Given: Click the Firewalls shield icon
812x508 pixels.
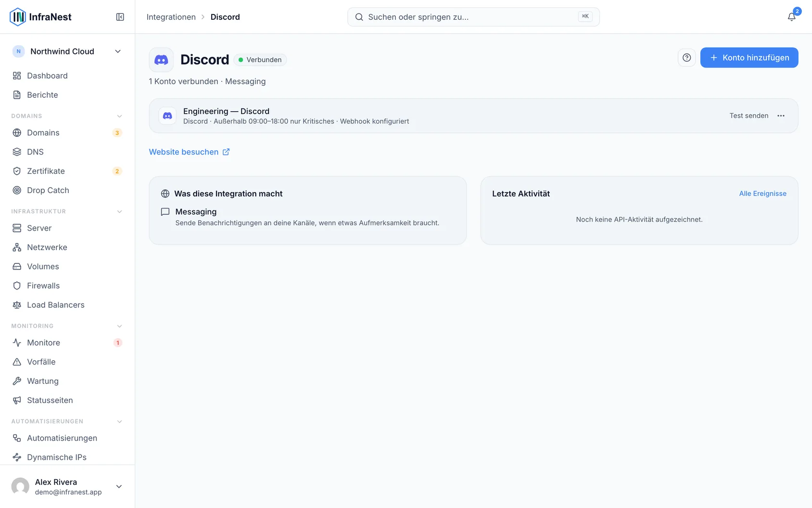Looking at the screenshot, I should click(17, 286).
